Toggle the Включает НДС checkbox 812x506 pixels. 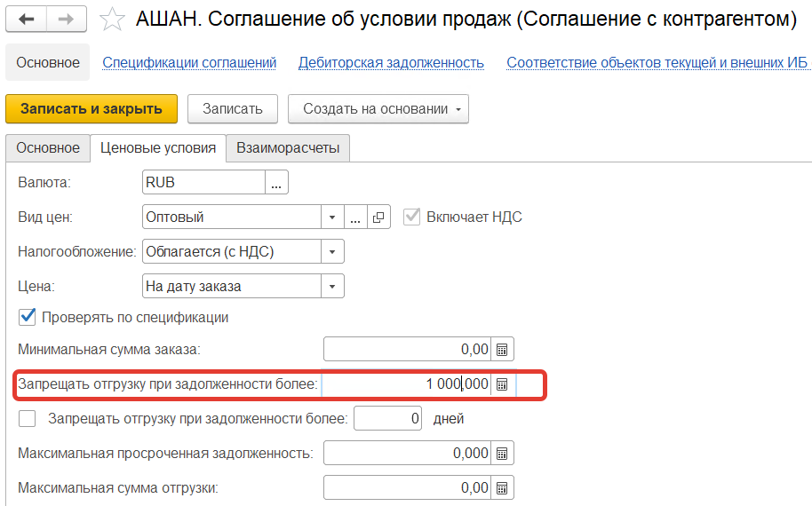[x=411, y=217]
